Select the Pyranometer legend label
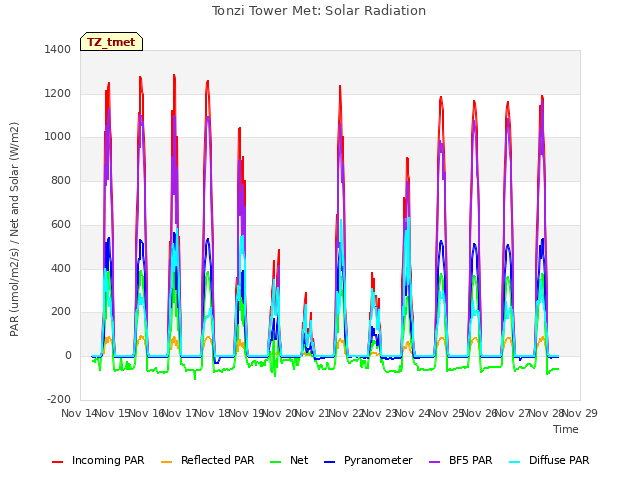Screen dimensions: 640x480 [378, 460]
